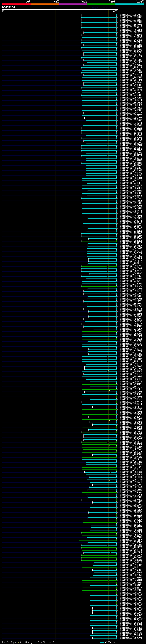This screenshot has height=644, width=146.
Task: Select the UniRef100_B4YYC9 label
Action: tap(131, 65)
